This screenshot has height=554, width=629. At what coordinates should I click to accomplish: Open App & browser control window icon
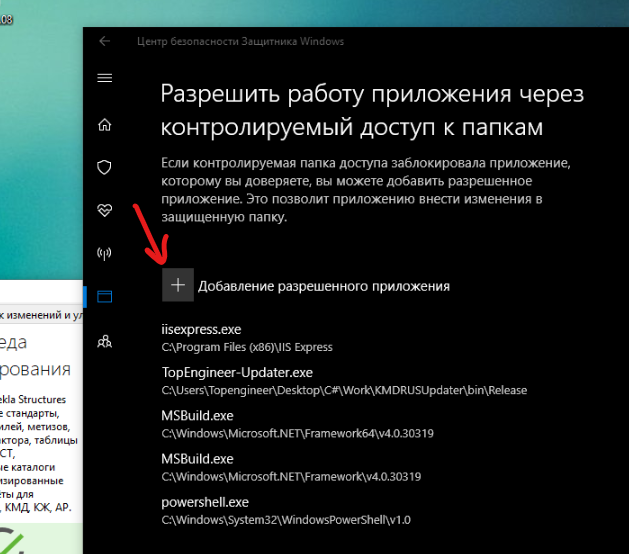point(104,296)
